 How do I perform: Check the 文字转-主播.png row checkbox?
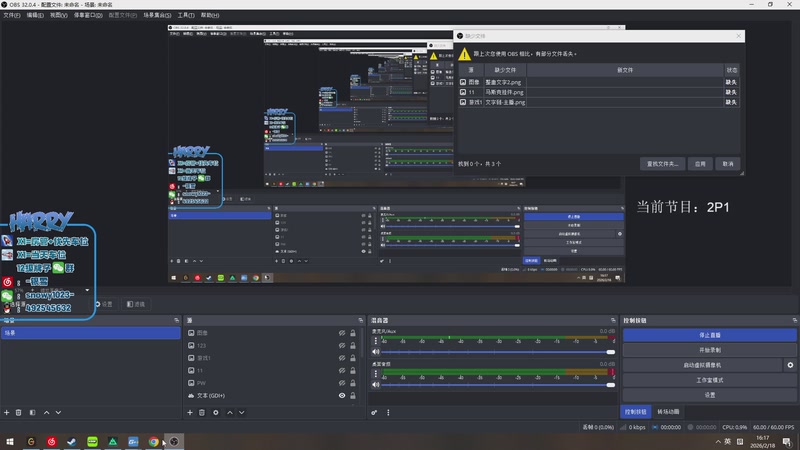click(463, 102)
